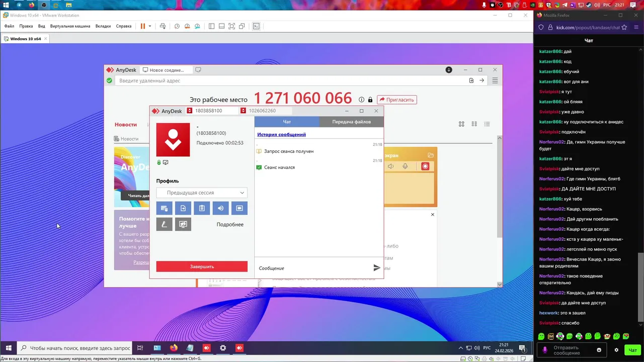This screenshot has height=362, width=644.
Task: Switch AnyDesk view to list
Action: pyautogui.click(x=487, y=124)
